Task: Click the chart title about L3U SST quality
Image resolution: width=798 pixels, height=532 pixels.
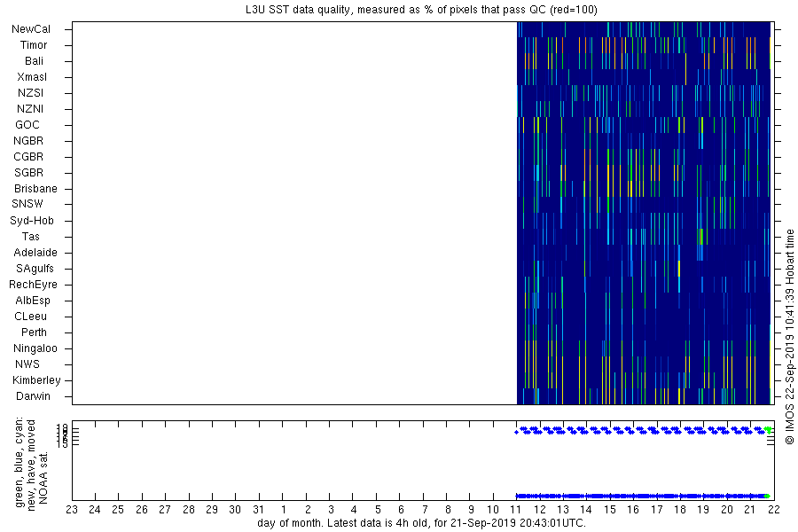Action: point(423,10)
